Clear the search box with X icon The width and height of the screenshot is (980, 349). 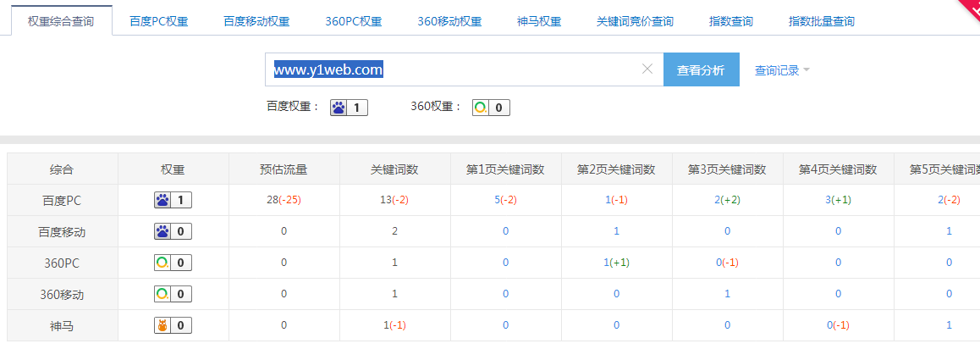(x=647, y=69)
